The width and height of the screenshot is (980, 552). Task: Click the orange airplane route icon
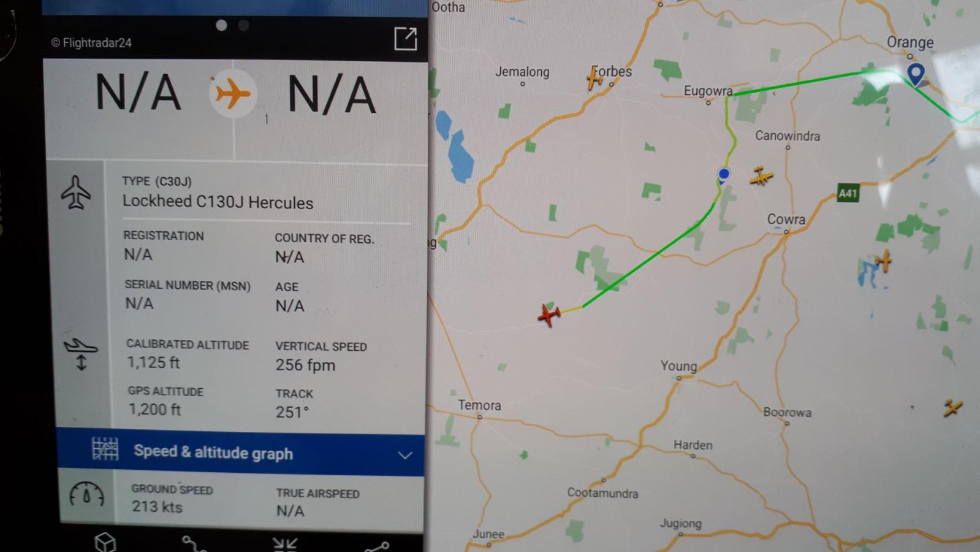233,94
